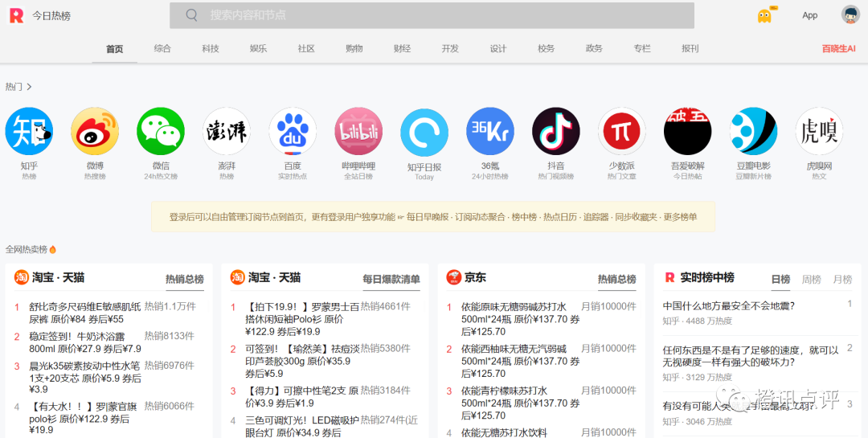Open the 抖音 hot videos icon
Viewport: 868px width, 438px height.
[556, 131]
